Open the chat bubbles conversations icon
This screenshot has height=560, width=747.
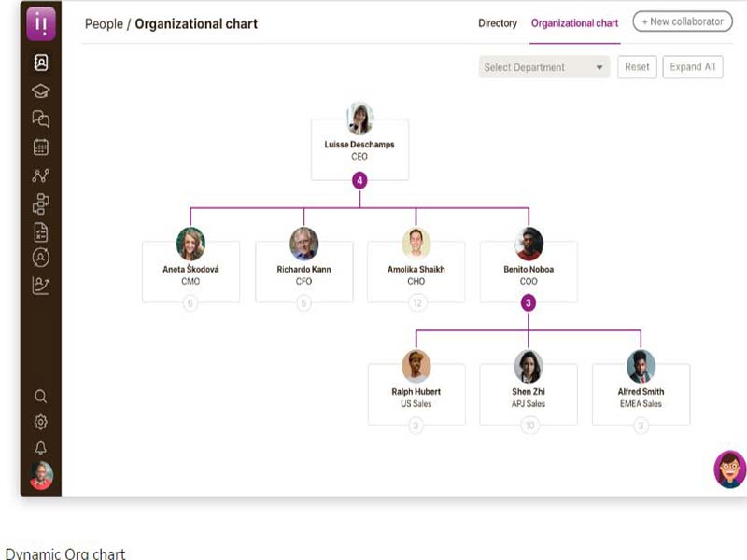coord(40,119)
